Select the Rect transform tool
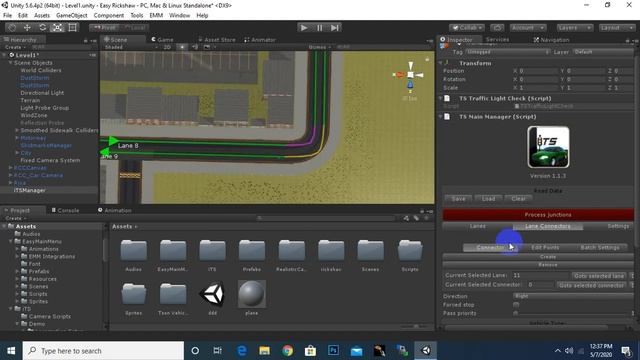This screenshot has width=640, height=360. coord(72,28)
